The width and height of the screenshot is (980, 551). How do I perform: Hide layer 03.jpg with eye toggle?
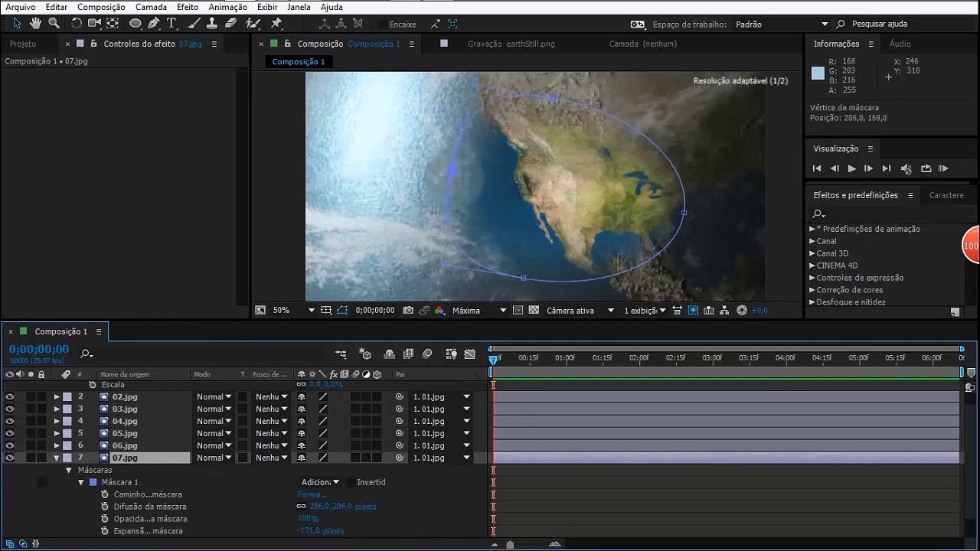tap(9, 409)
